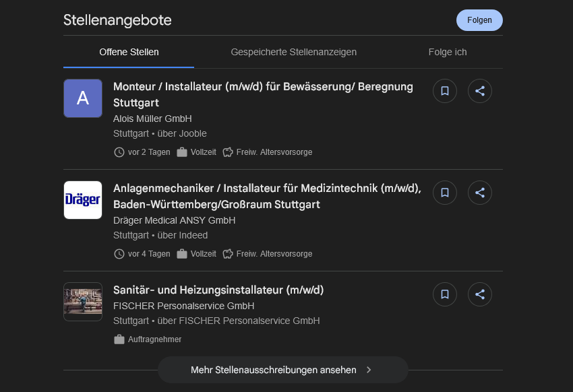The width and height of the screenshot is (573, 392).
Task: Share the Monteur / Installateur Bewässerung job
Action: (x=480, y=91)
